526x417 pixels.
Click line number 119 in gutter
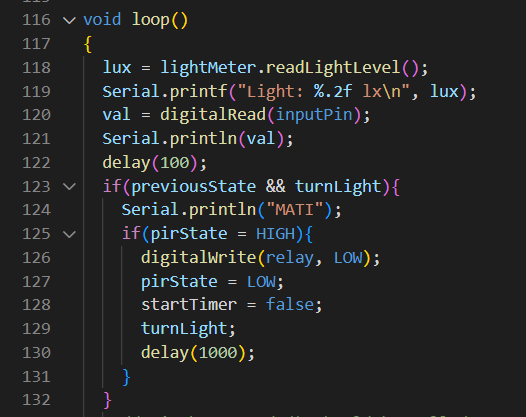point(36,91)
